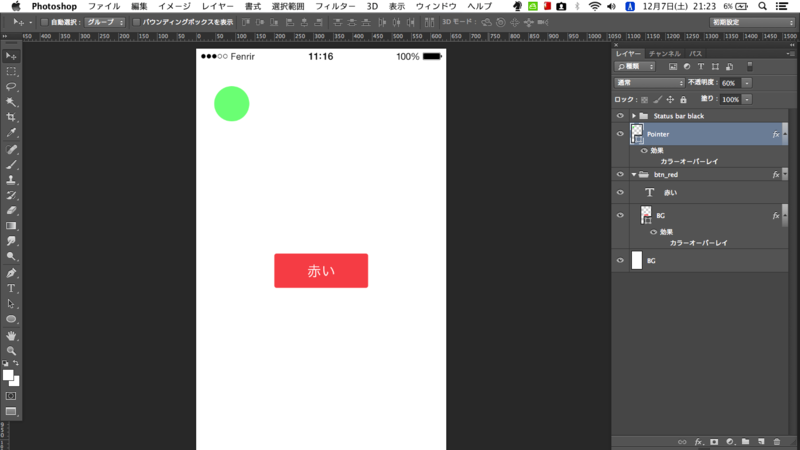Viewport: 800px width, 450px height.
Task: Toggle Quick Mask mode
Action: pyautogui.click(x=11, y=396)
